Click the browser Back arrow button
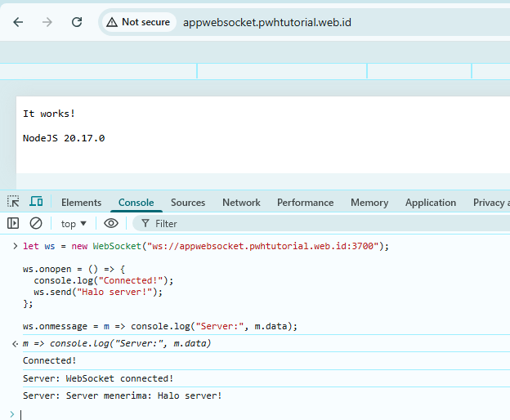The height and width of the screenshot is (420, 510). point(18,22)
